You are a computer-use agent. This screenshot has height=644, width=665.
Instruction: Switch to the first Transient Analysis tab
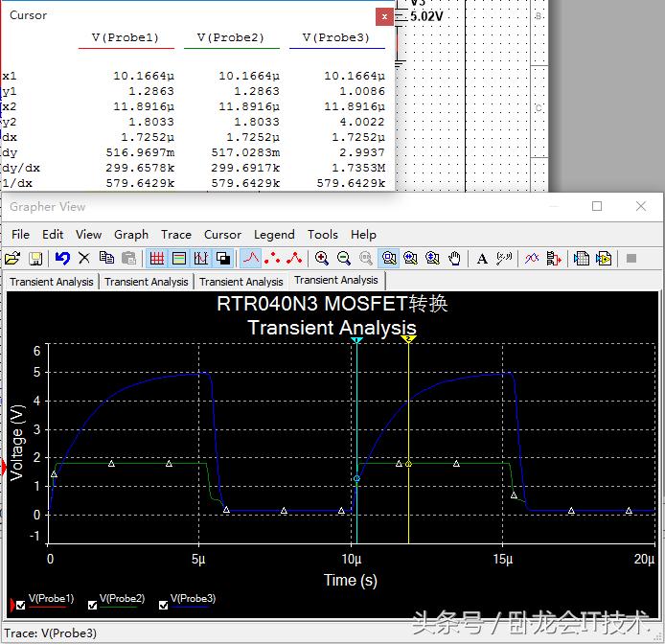(x=52, y=282)
